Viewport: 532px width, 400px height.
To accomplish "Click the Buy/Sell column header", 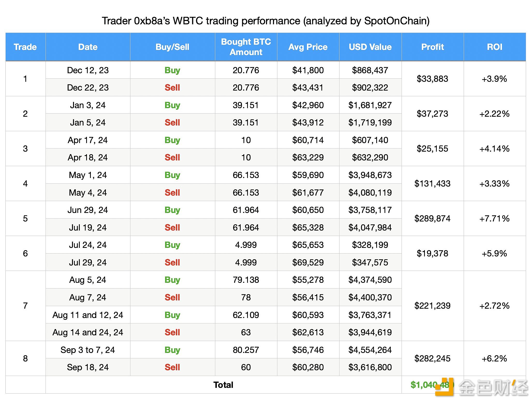I will pos(172,47).
